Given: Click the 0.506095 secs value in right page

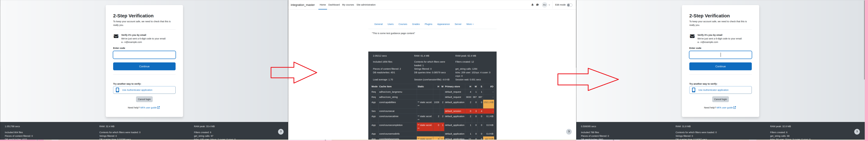Looking at the screenshot, I should (588, 126).
